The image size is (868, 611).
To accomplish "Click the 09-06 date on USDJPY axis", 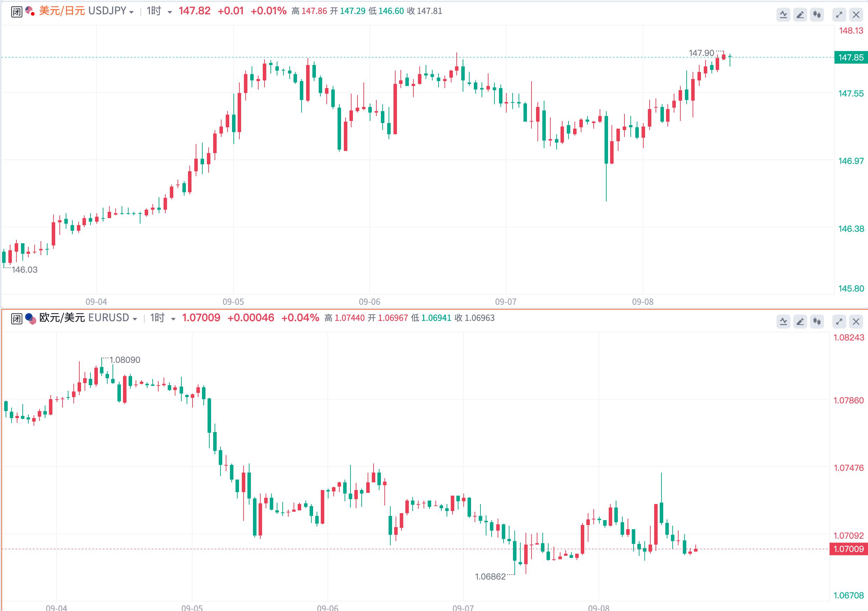I will point(369,302).
